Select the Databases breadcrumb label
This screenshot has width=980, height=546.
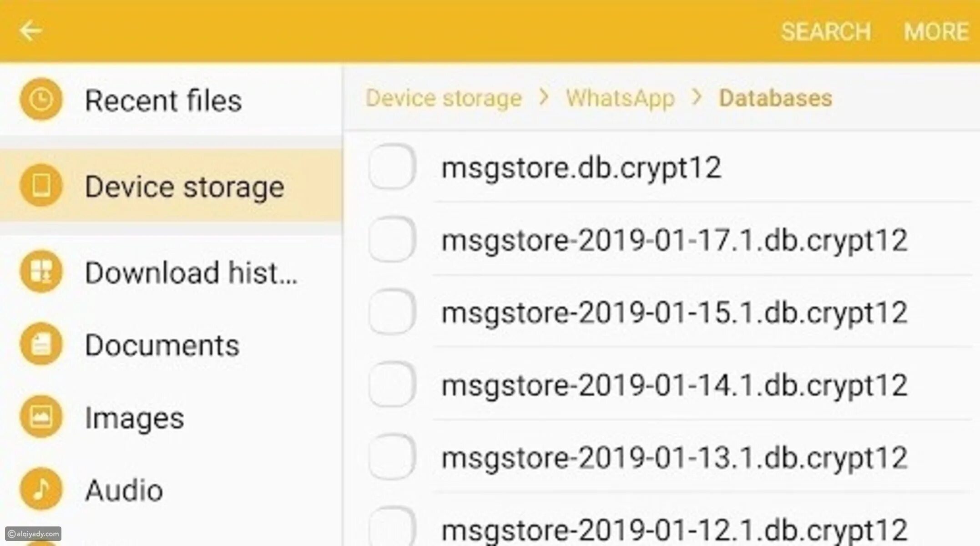pos(775,98)
